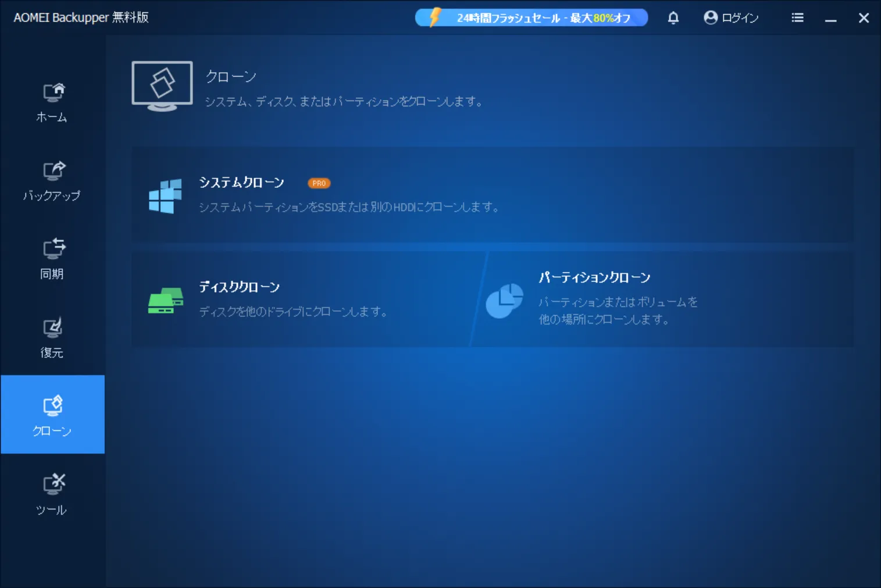Choose the パーティションクローン title text
The image size is (881, 588).
point(594,277)
